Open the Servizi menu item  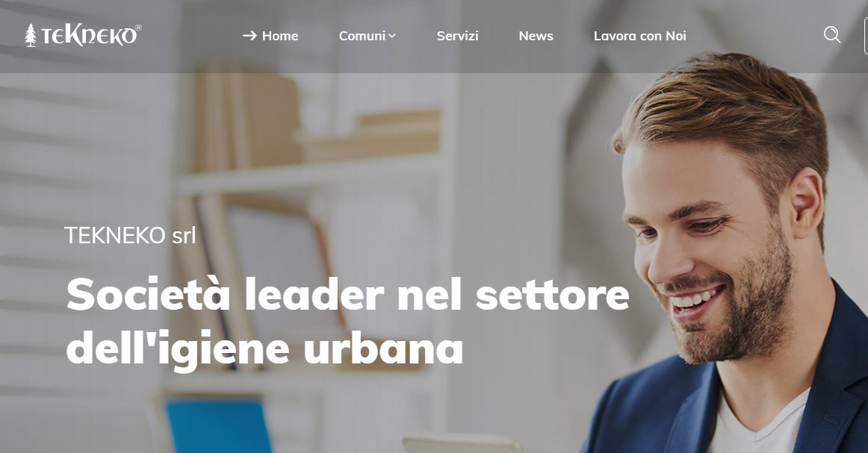tap(457, 35)
